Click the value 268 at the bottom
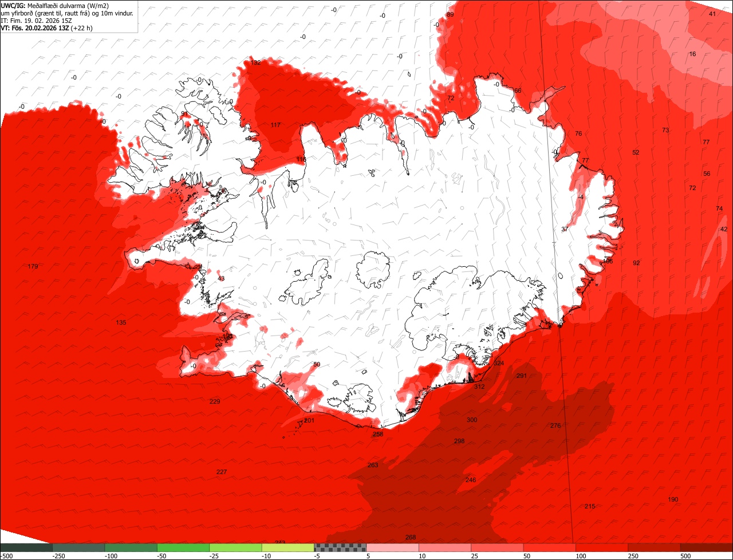This screenshot has width=733, height=560. click(x=411, y=537)
